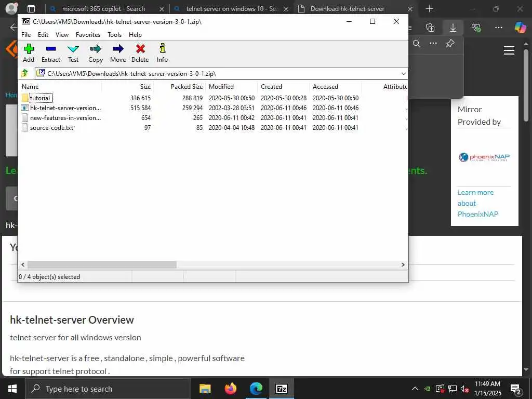Switch to telnet server on windows 10 tab
532x399 pixels.
point(232,9)
